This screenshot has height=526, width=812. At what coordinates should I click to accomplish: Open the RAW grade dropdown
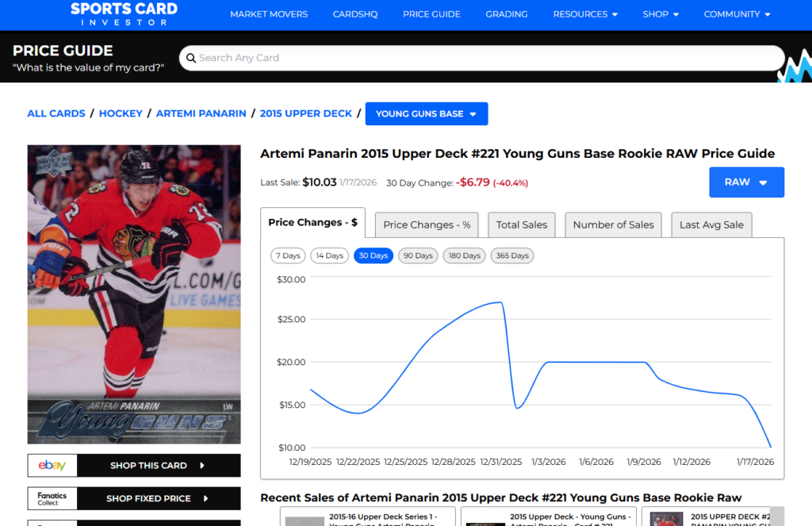click(746, 182)
